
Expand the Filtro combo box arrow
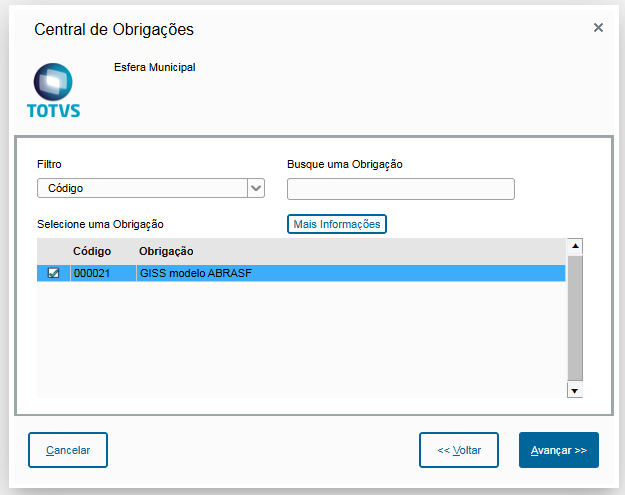(x=256, y=188)
